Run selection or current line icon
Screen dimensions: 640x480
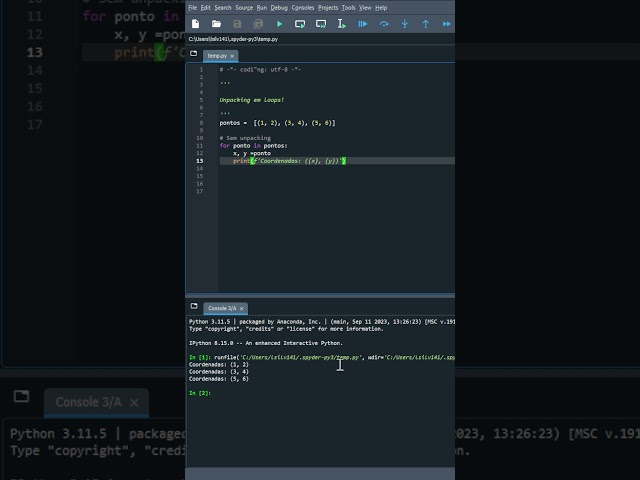342,24
